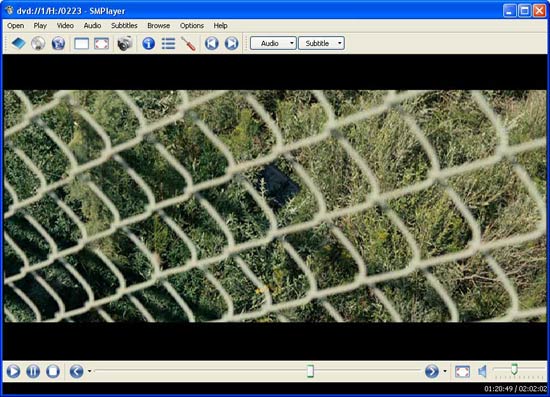Go to previous chapter toolbar button
The width and height of the screenshot is (550, 397).
(212, 43)
